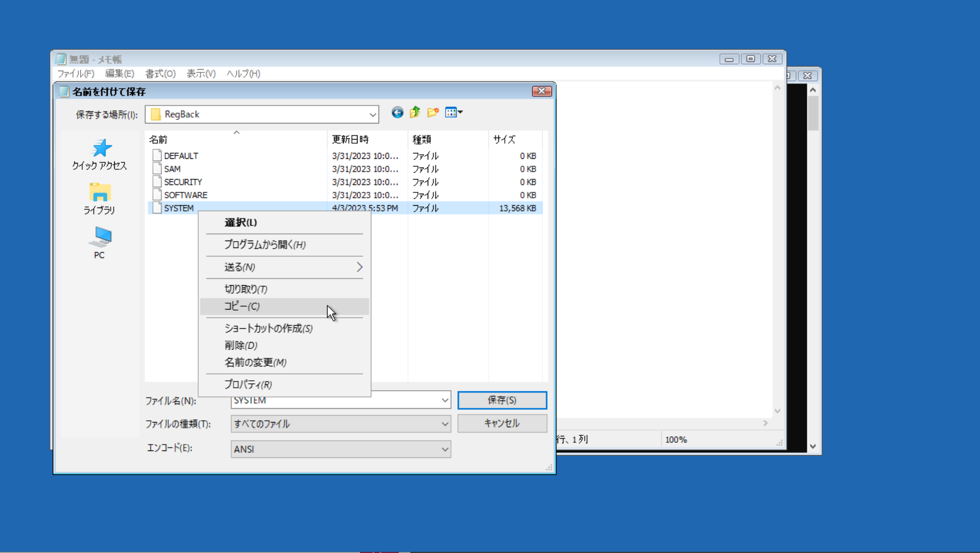Screen dimensions: 980x553
Task: Click the back arrow icon in save dialog
Action: pyautogui.click(x=397, y=112)
